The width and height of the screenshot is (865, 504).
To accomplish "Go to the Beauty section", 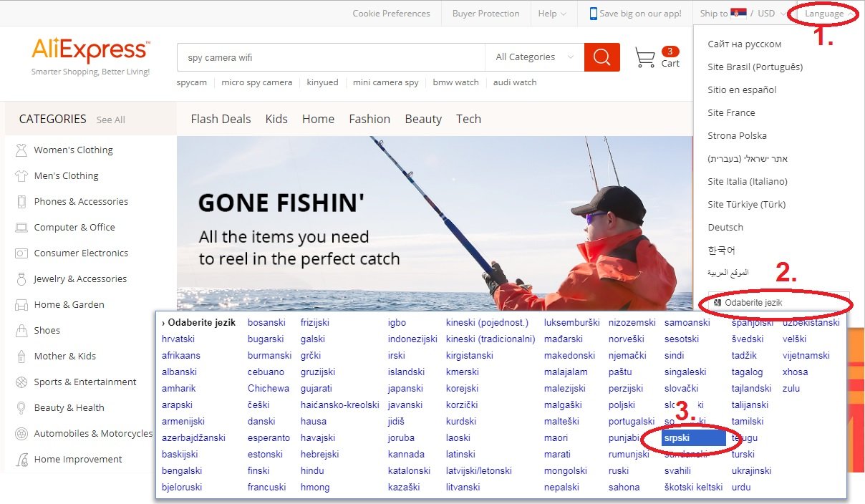I will tap(422, 119).
